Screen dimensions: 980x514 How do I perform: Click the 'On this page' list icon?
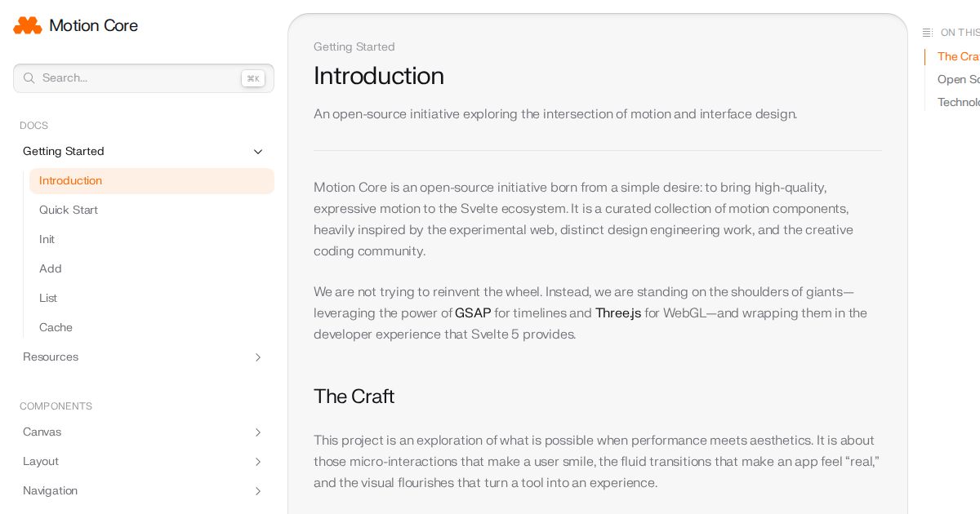(x=928, y=33)
